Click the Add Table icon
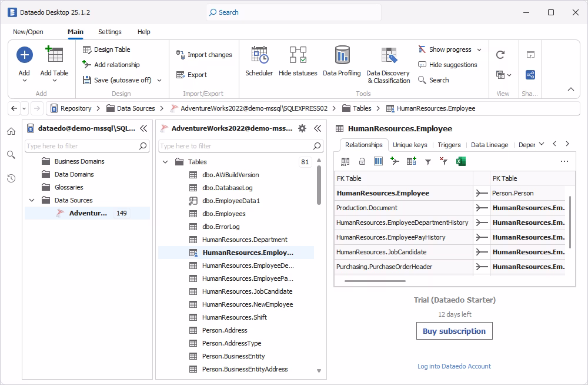The height and width of the screenshot is (385, 588). coord(54,54)
